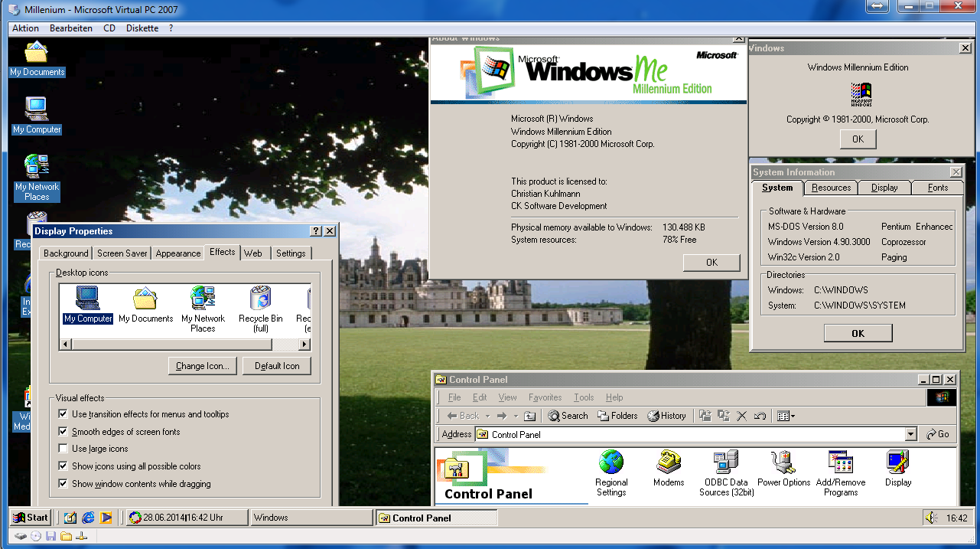Click the Change Icon... button
Screen dimensions: 980x549
[202, 366]
